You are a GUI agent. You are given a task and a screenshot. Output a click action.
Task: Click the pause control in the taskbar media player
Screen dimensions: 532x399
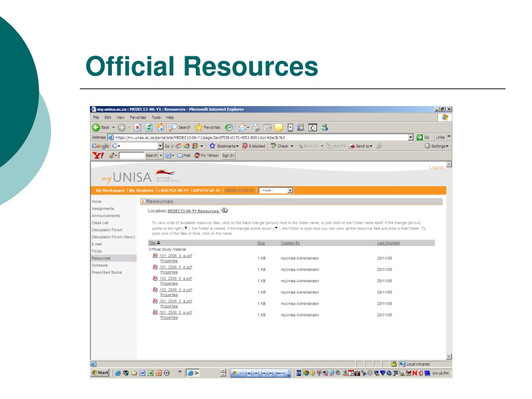coord(249,373)
